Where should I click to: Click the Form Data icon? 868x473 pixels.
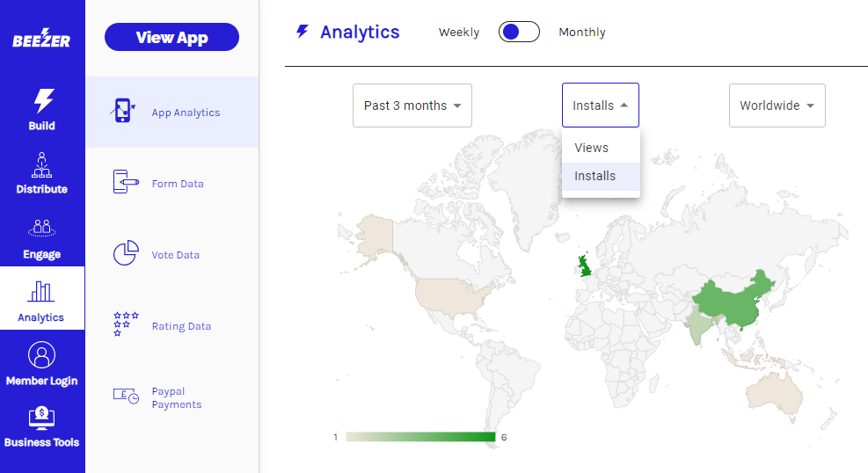[x=126, y=183]
